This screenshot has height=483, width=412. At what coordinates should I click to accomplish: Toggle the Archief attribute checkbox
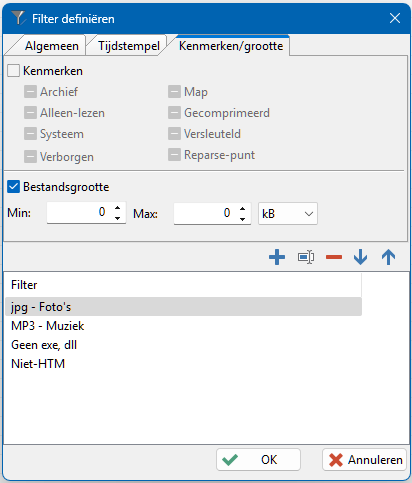(x=30, y=92)
